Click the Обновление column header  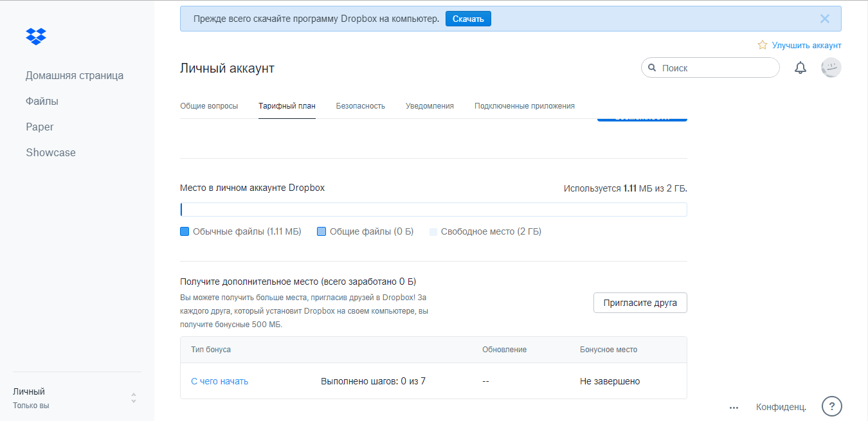pos(505,350)
